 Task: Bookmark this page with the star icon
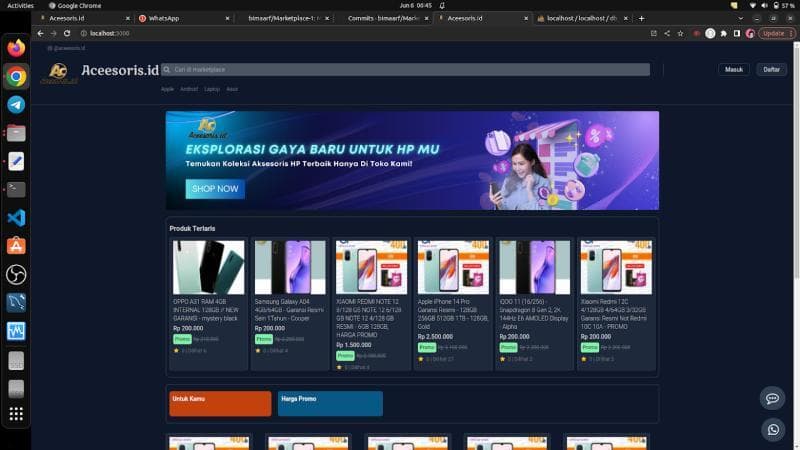point(680,33)
